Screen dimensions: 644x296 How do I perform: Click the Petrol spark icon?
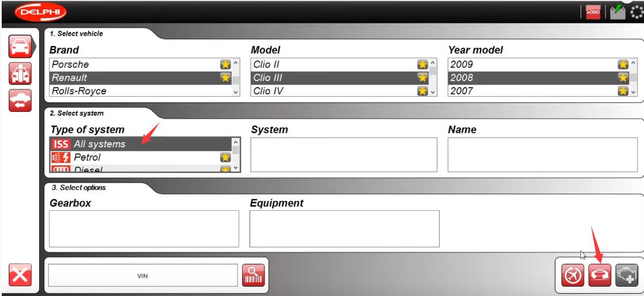[x=60, y=157]
